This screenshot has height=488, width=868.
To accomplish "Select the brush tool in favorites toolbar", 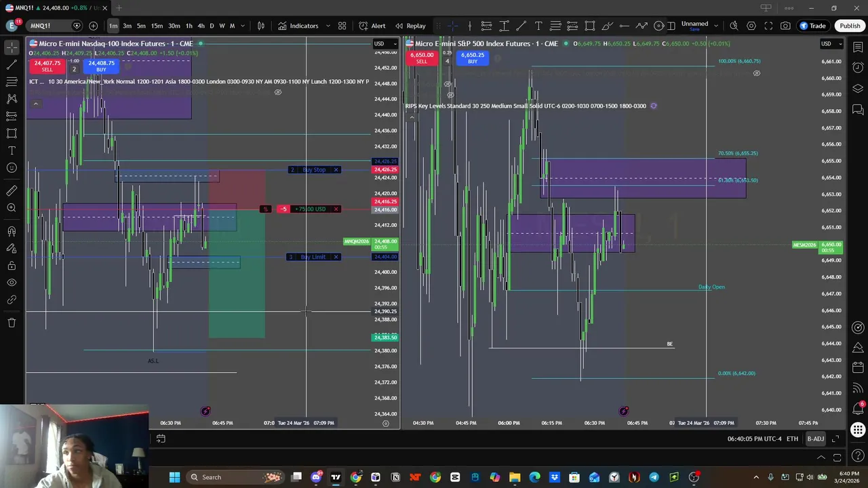I will coord(607,26).
